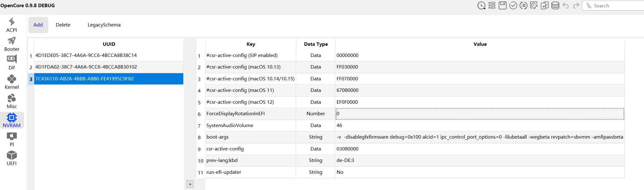Select the Delete tab
The height and width of the screenshot is (190, 644).
coord(63,25)
